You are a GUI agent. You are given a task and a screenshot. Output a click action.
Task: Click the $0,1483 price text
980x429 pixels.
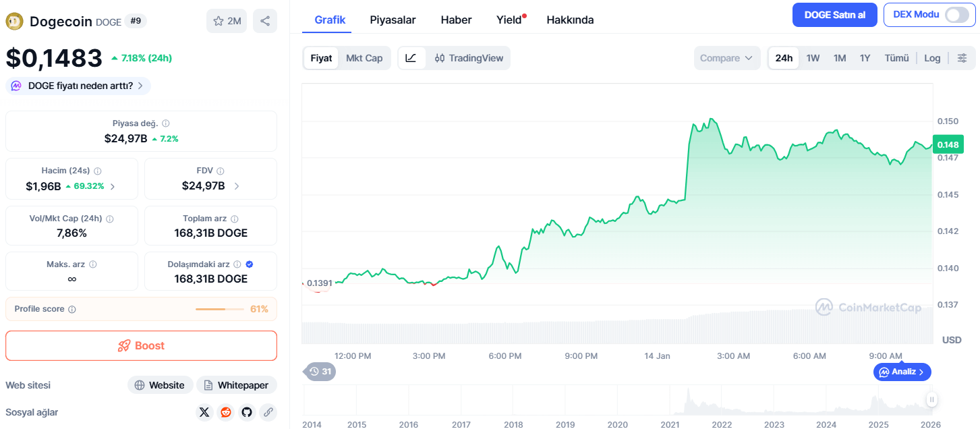pyautogui.click(x=54, y=58)
